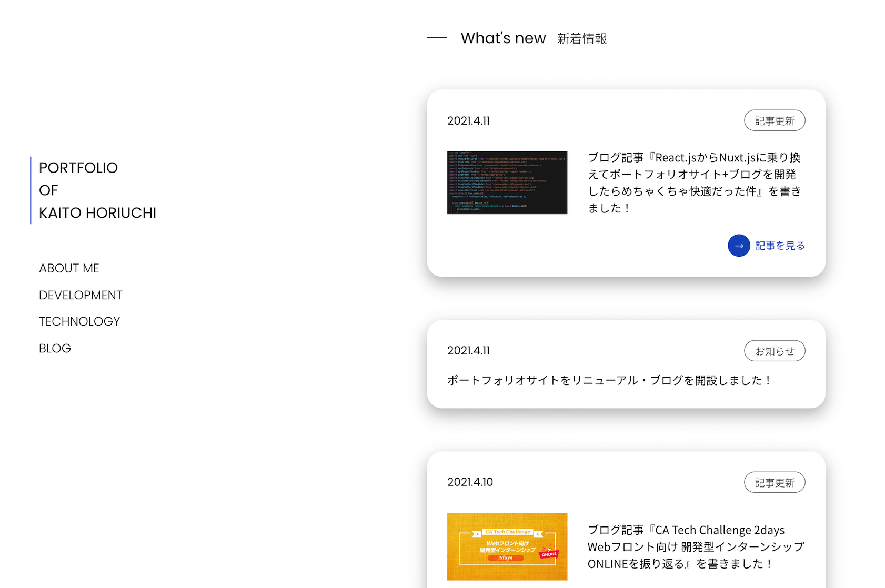Select the PORTFOLIO OF KAITO HORIUCHI site title

click(x=97, y=190)
